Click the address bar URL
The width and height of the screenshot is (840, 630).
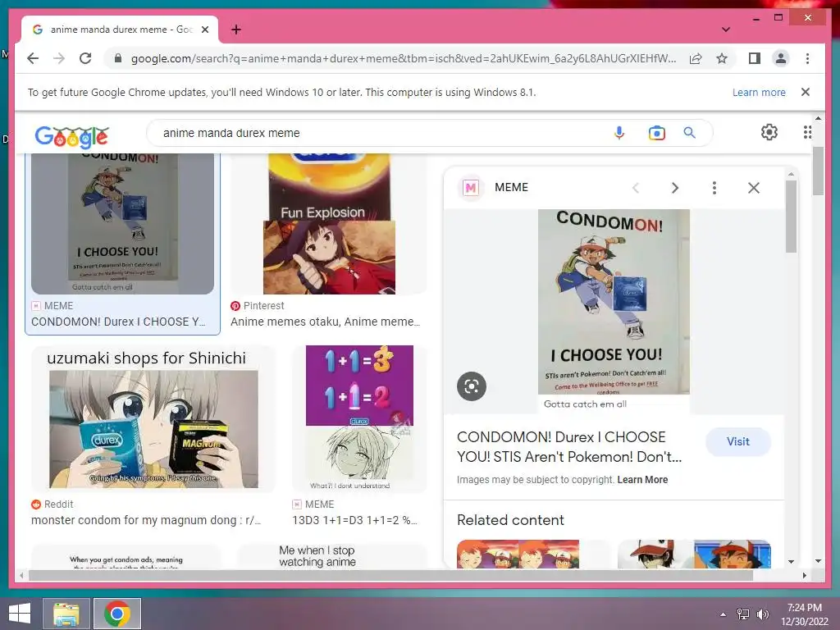click(x=404, y=58)
